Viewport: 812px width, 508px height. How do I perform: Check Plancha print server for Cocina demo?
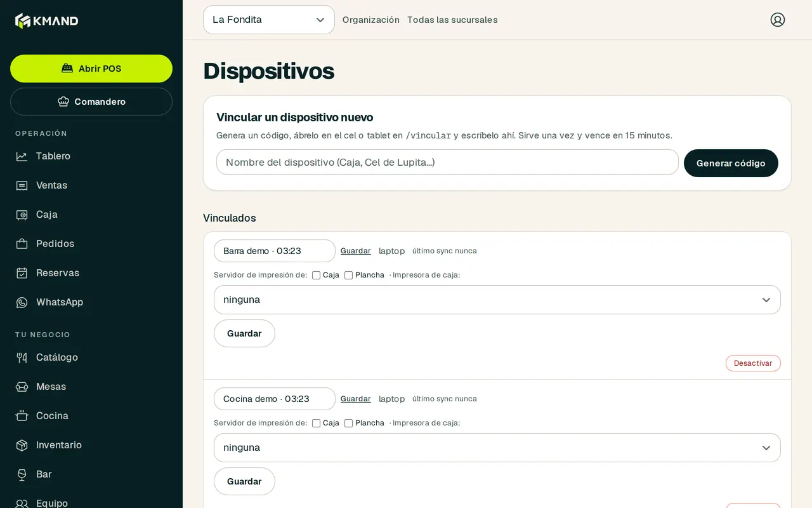348,423
